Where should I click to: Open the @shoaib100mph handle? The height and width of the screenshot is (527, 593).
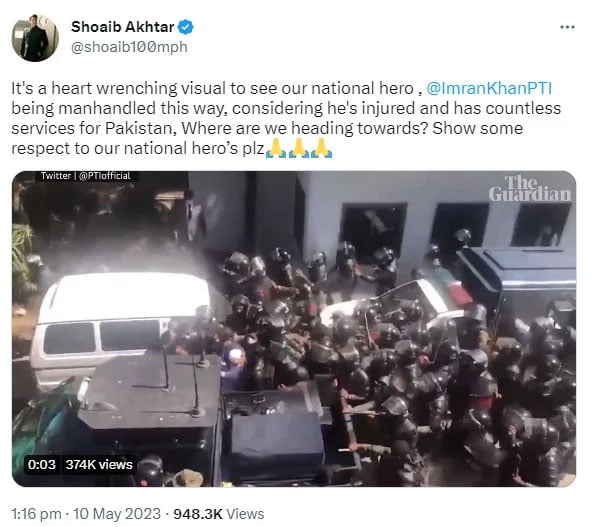coord(129,47)
